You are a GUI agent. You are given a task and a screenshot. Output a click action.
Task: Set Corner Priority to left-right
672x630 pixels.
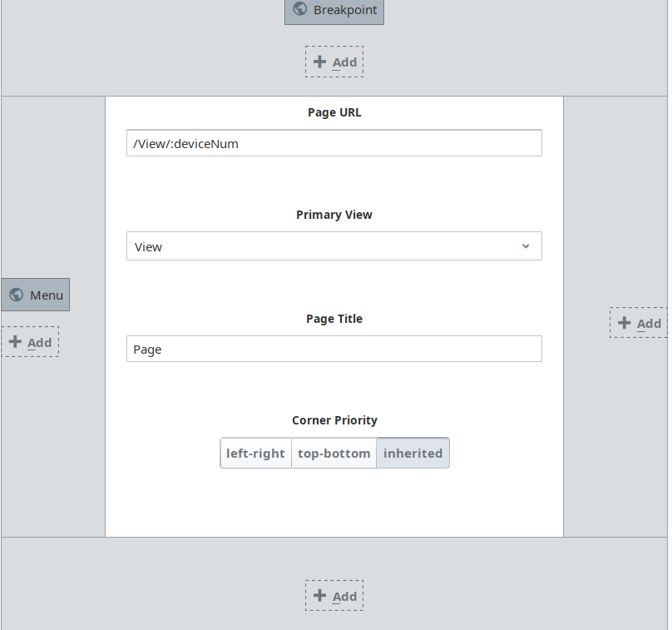[x=255, y=454]
